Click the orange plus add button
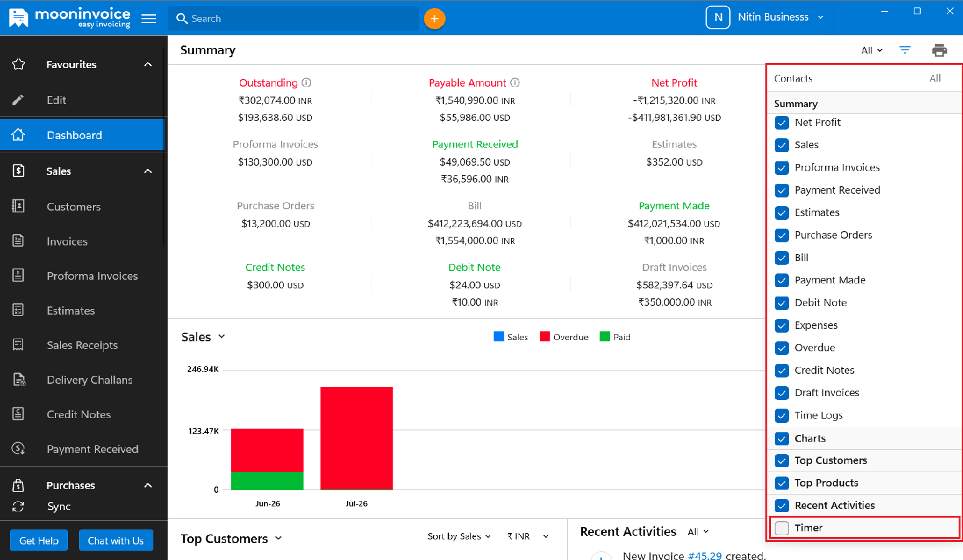The height and width of the screenshot is (560, 963). pos(434,19)
